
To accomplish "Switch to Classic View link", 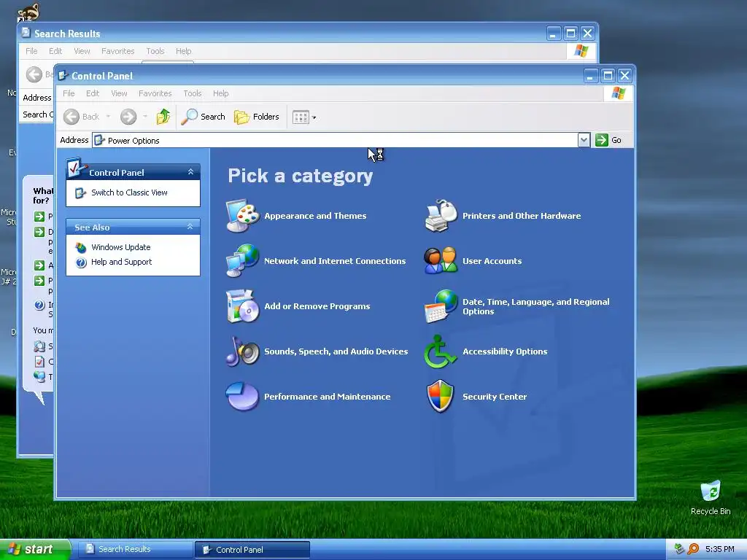I will (129, 192).
